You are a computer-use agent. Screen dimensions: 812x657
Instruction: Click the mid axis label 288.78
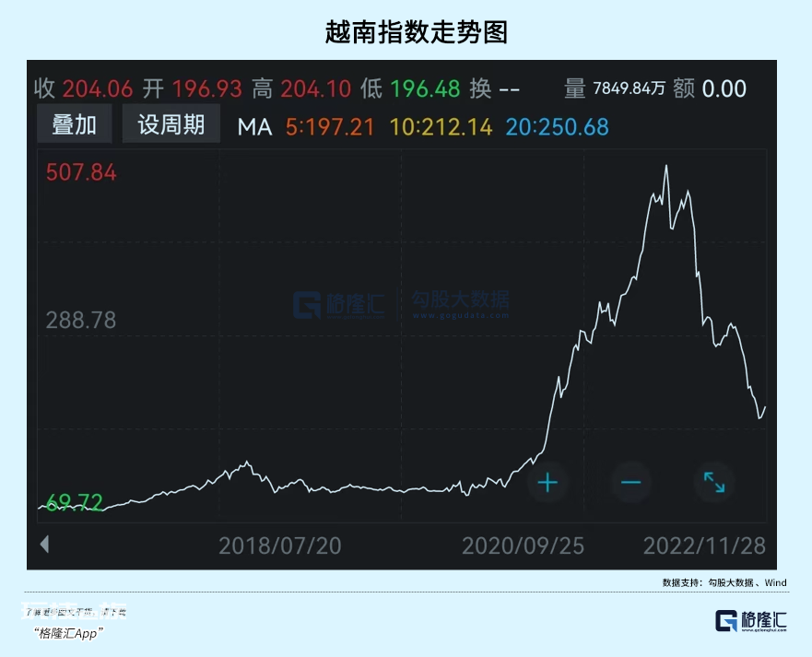[81, 320]
